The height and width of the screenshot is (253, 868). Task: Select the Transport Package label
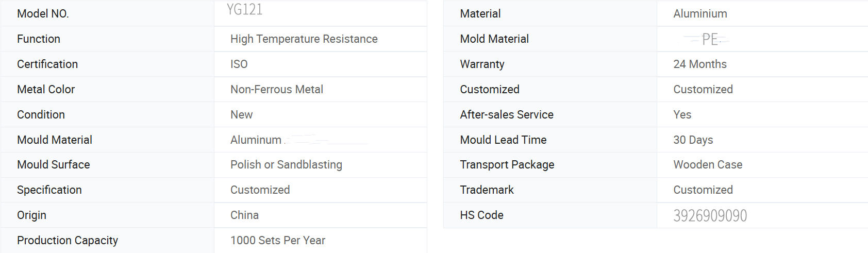[x=507, y=164]
